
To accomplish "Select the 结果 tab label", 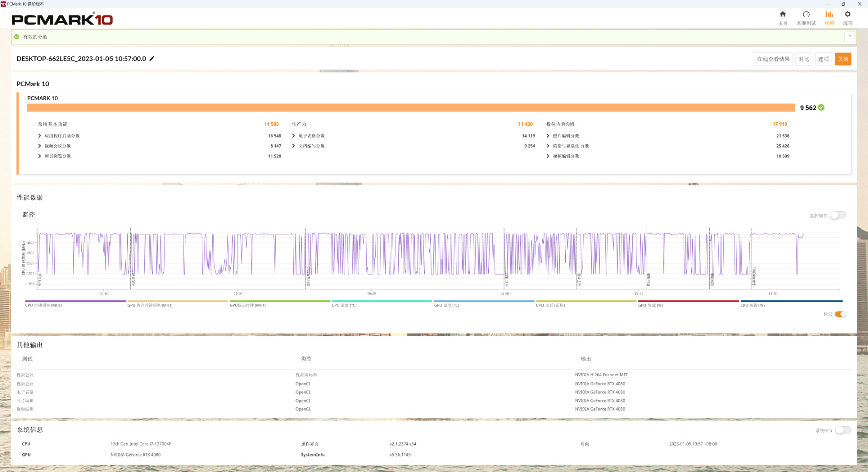I will [829, 23].
